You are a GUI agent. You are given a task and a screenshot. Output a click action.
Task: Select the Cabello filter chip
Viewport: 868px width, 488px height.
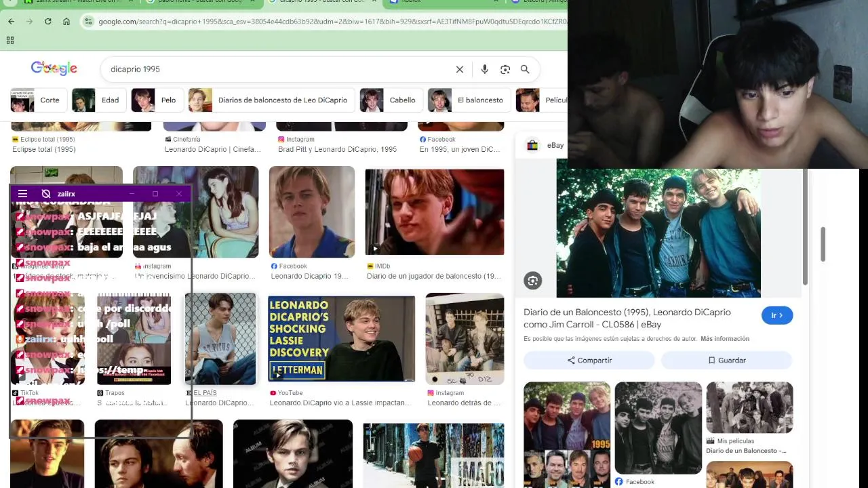point(390,100)
